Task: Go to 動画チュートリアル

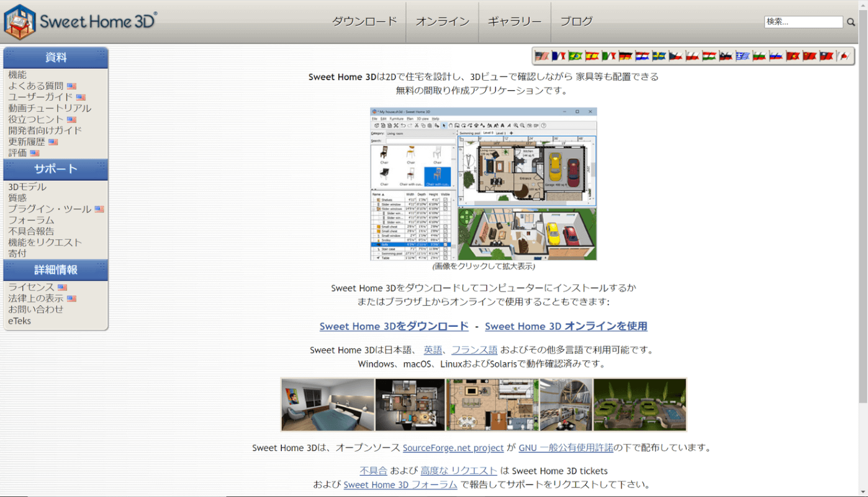Action: [50, 108]
